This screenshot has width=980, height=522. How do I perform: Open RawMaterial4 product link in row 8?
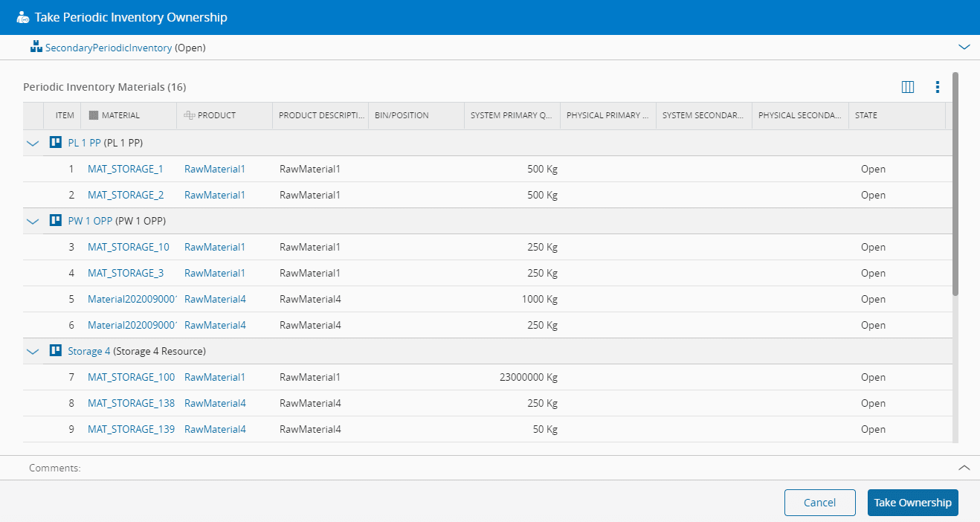(215, 403)
